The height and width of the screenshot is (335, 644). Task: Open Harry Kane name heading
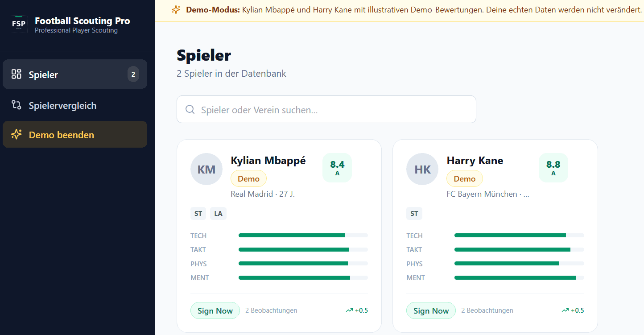click(x=475, y=161)
